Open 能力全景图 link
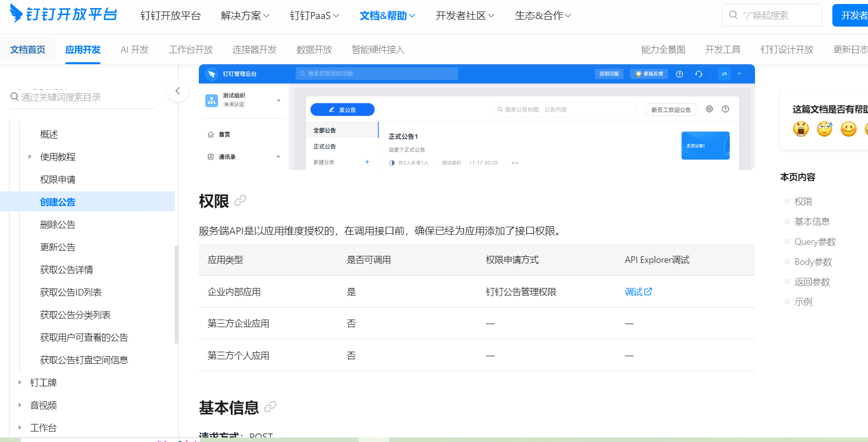Viewport: 868px width, 442px height. 663,49
